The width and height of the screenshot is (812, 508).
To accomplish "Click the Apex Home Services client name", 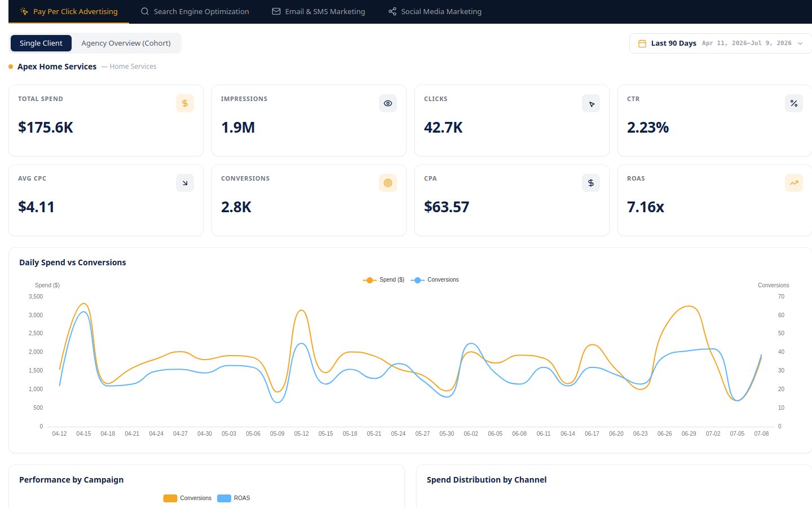I will point(57,67).
